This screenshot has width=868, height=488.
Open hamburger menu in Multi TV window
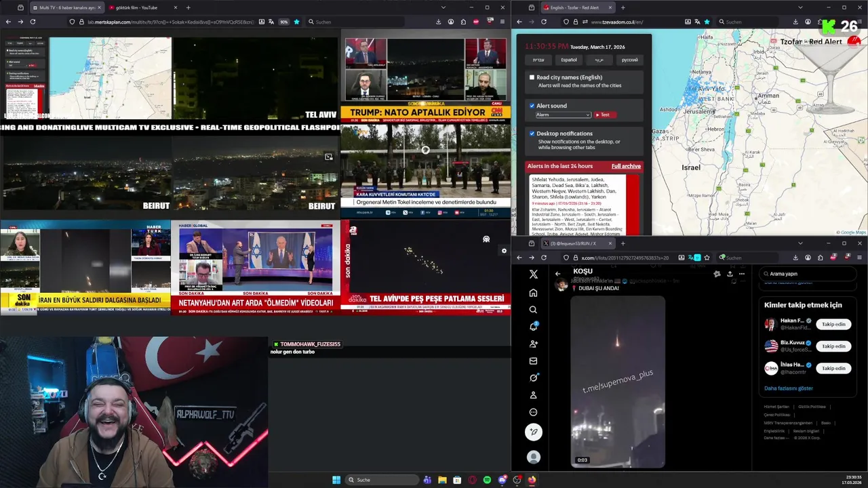[502, 22]
